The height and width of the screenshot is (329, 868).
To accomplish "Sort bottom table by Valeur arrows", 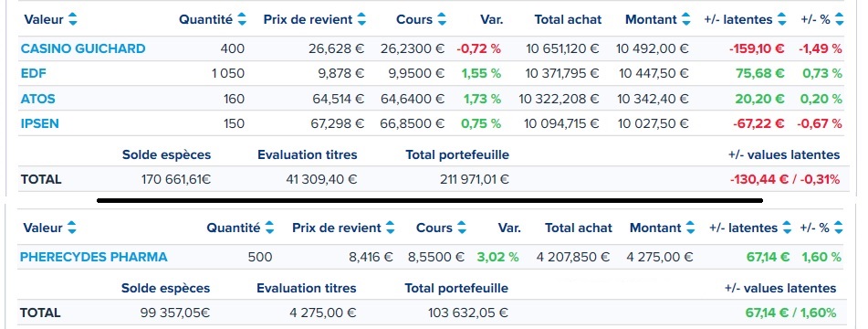I will (72, 228).
